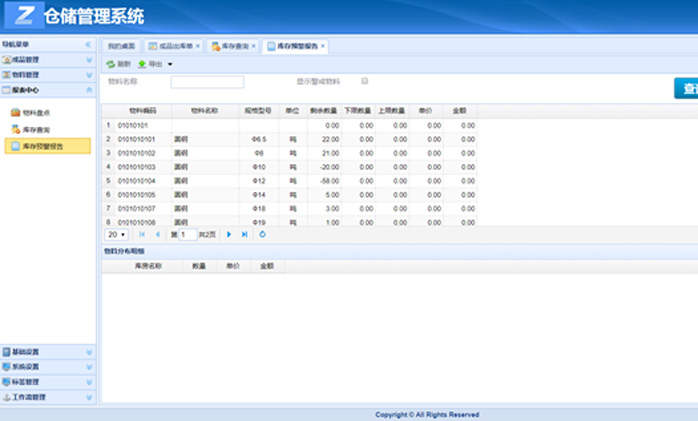Click the Φ18 specification cell
This screenshot has width=698, height=421.
[259, 209]
